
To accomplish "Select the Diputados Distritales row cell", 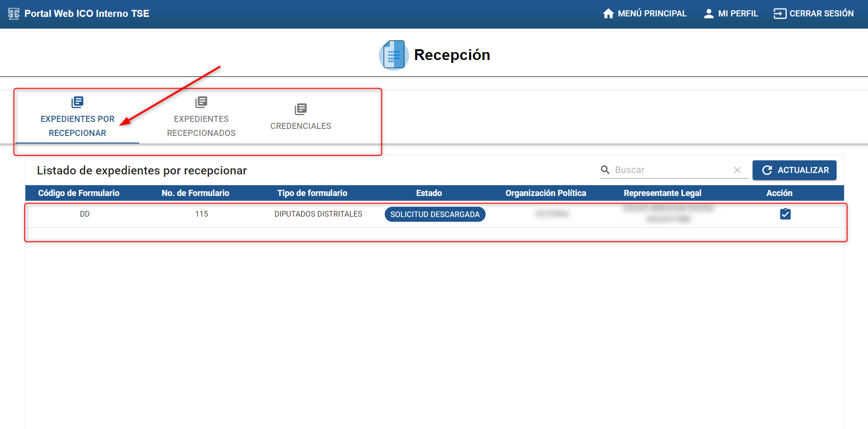I will point(318,214).
